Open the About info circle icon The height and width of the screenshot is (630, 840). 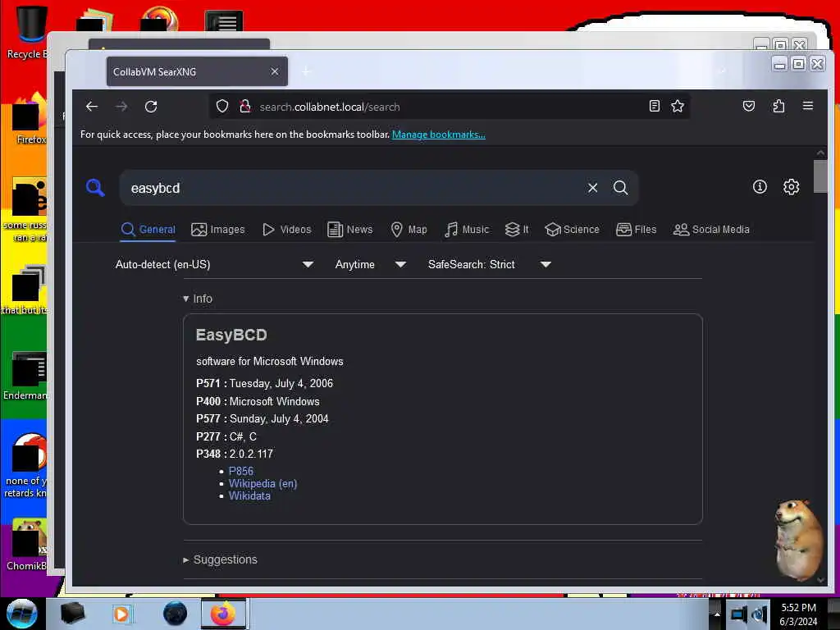[760, 186]
